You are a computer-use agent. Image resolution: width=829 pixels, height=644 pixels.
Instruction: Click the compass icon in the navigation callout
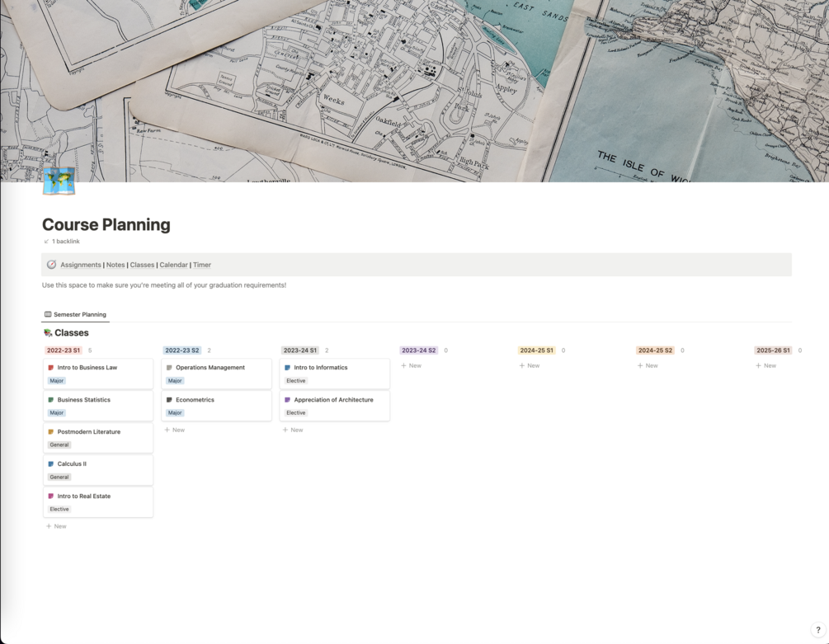pyautogui.click(x=51, y=265)
